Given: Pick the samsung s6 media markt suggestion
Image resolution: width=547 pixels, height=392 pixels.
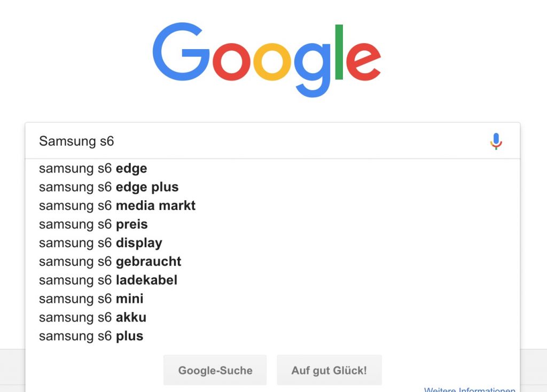Looking at the screenshot, I should coord(118,206).
